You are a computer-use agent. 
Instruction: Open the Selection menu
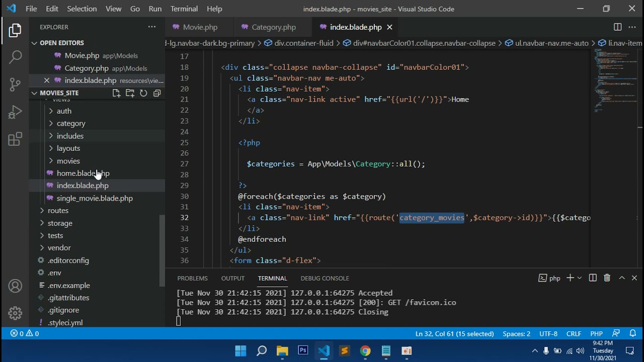[x=82, y=9]
